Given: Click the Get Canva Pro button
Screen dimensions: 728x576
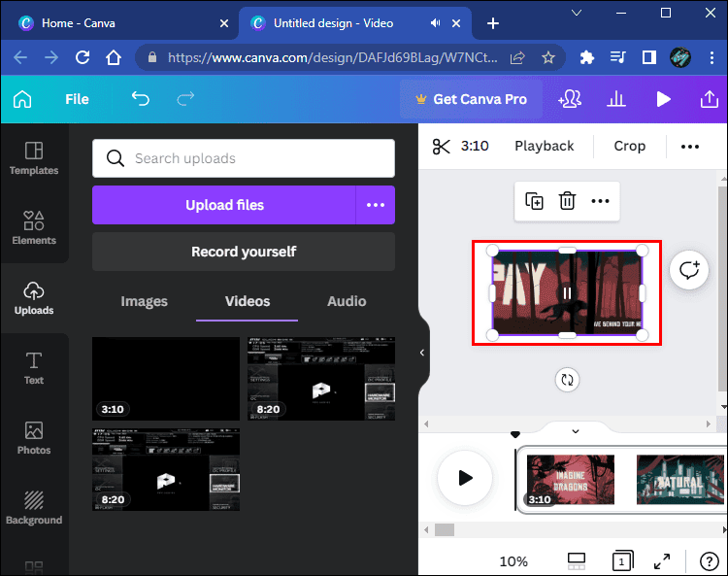Looking at the screenshot, I should [x=470, y=99].
